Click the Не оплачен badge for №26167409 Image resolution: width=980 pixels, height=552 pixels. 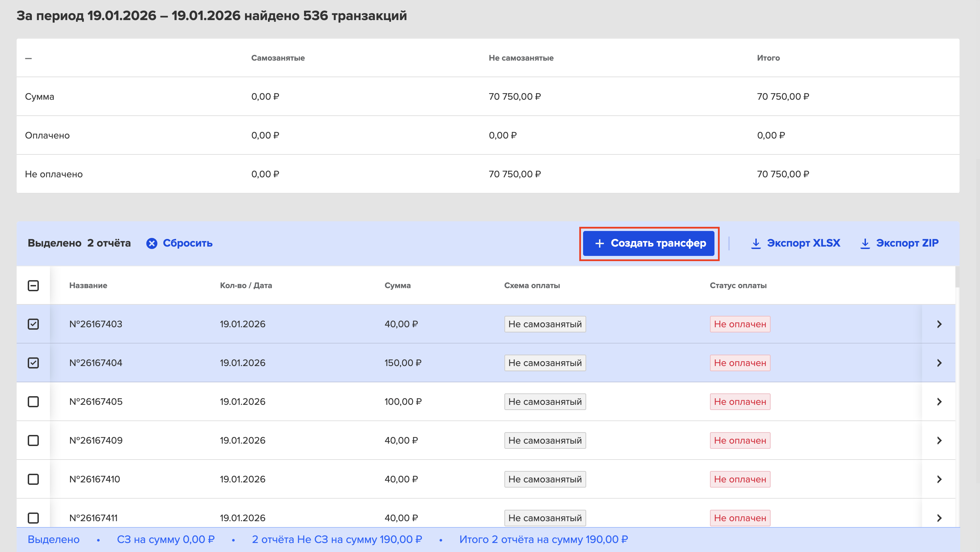coord(740,440)
